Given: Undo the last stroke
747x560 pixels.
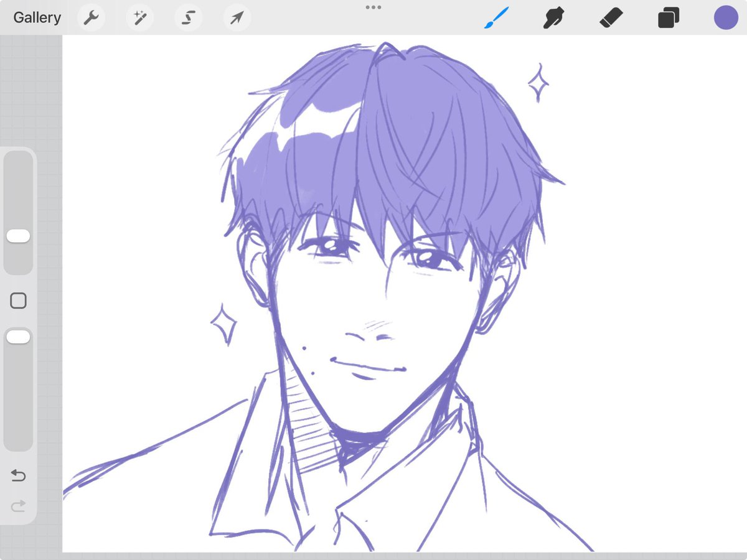Looking at the screenshot, I should click(18, 476).
